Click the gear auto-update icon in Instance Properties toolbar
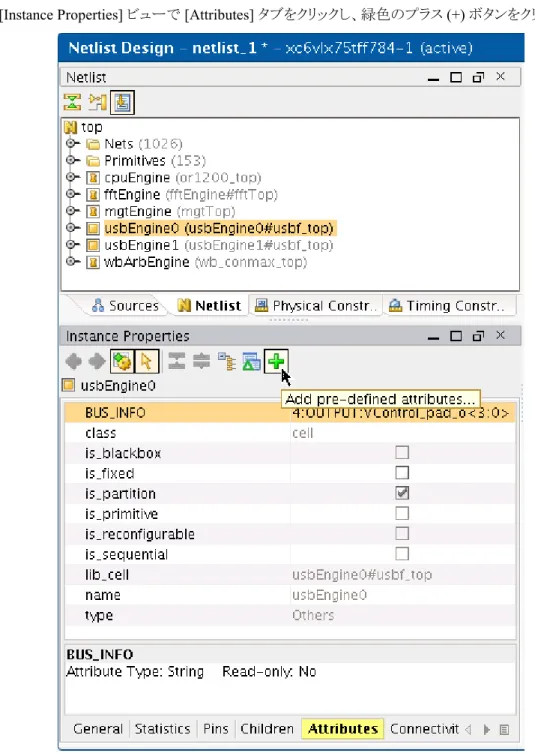The width and height of the screenshot is (535, 753). point(122,361)
